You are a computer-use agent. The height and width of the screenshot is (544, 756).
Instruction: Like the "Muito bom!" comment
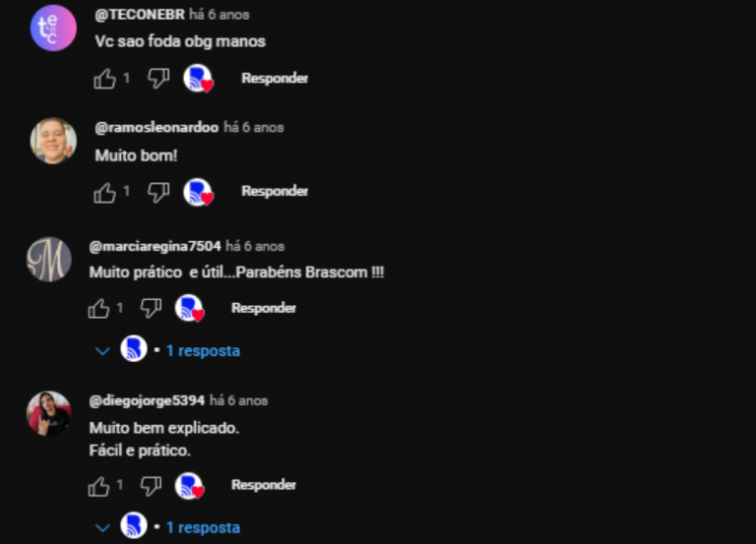[x=104, y=192]
